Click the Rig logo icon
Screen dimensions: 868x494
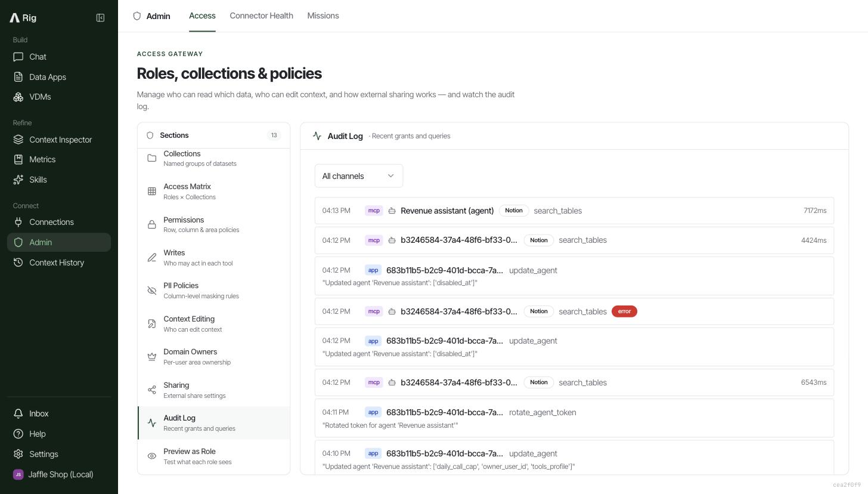[x=15, y=18]
